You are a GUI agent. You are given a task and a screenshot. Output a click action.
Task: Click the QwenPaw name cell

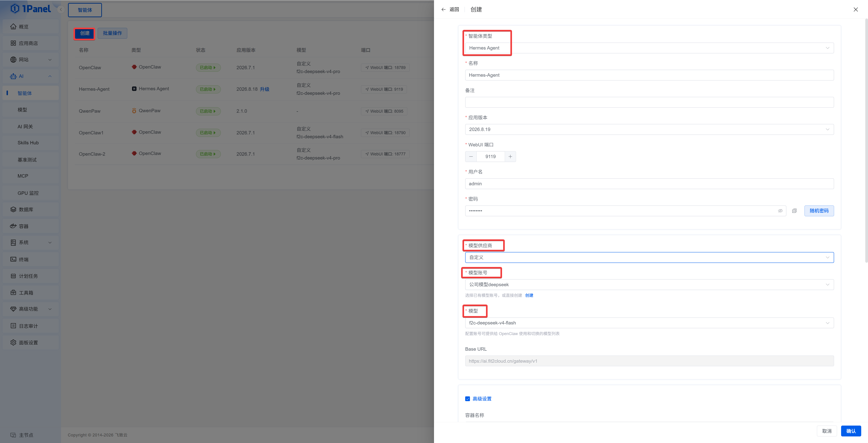pyautogui.click(x=90, y=111)
